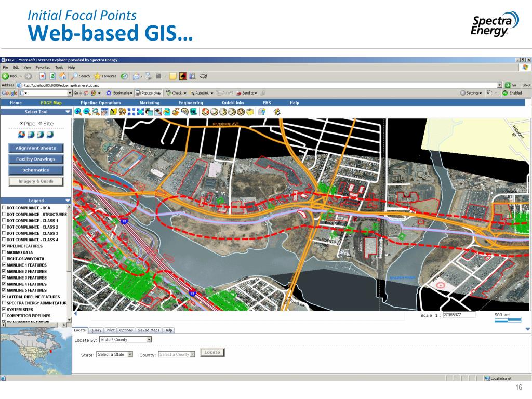Click the first red globe icon in map toolbar

tap(205, 112)
